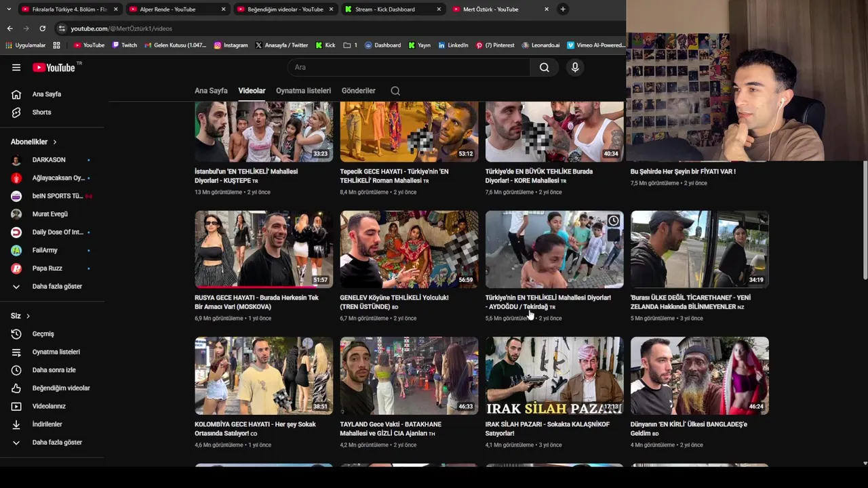Viewport: 868px width, 488px height.
Task: Play the BANGLADEŞ video thumbnail
Action: point(699,375)
